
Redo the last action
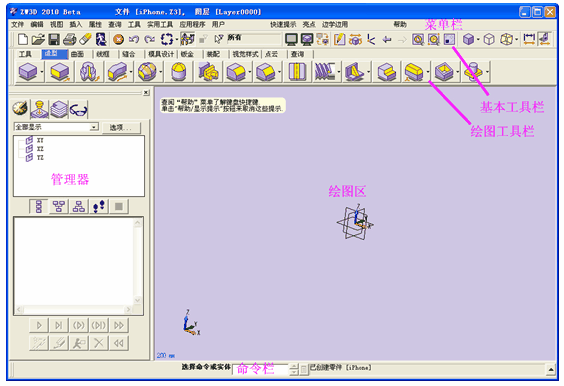[x=149, y=39]
